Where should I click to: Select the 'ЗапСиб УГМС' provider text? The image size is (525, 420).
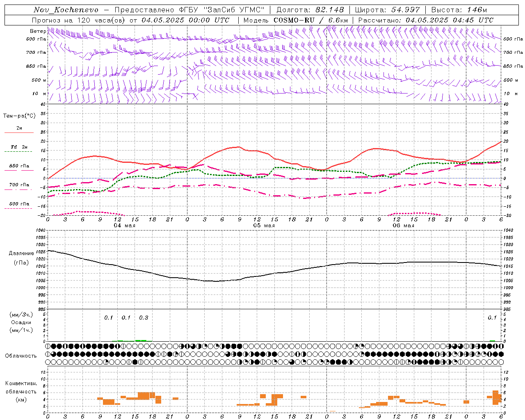(x=234, y=10)
